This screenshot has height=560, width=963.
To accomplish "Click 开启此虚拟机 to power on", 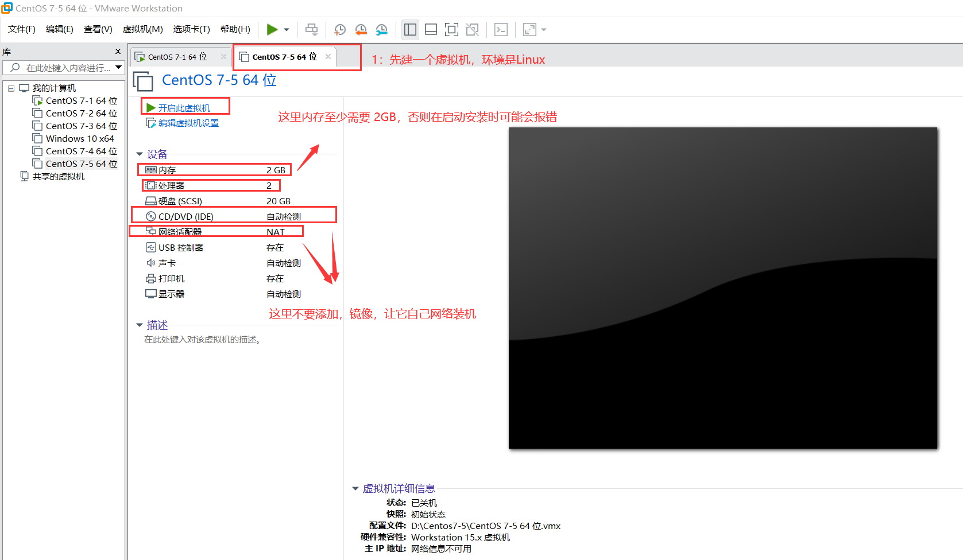I will (184, 108).
